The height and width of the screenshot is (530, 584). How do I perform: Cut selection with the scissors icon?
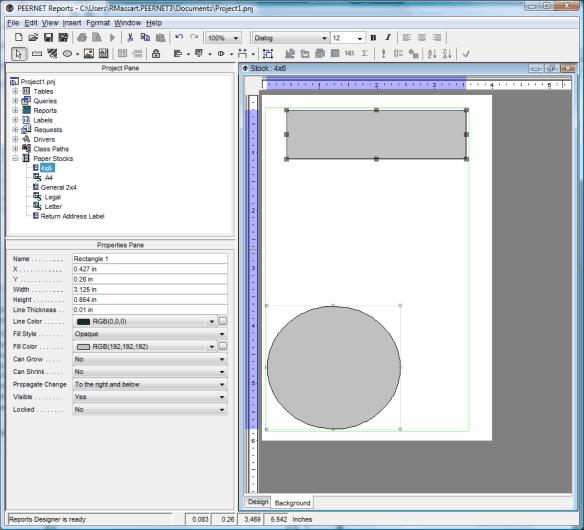coord(130,37)
